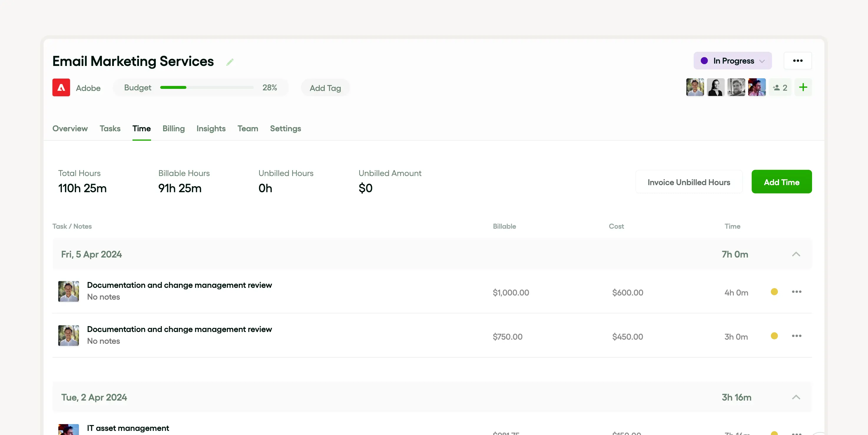868x435 pixels.
Task: Open three-dot menu for the 3h 0m entry
Action: click(x=796, y=336)
